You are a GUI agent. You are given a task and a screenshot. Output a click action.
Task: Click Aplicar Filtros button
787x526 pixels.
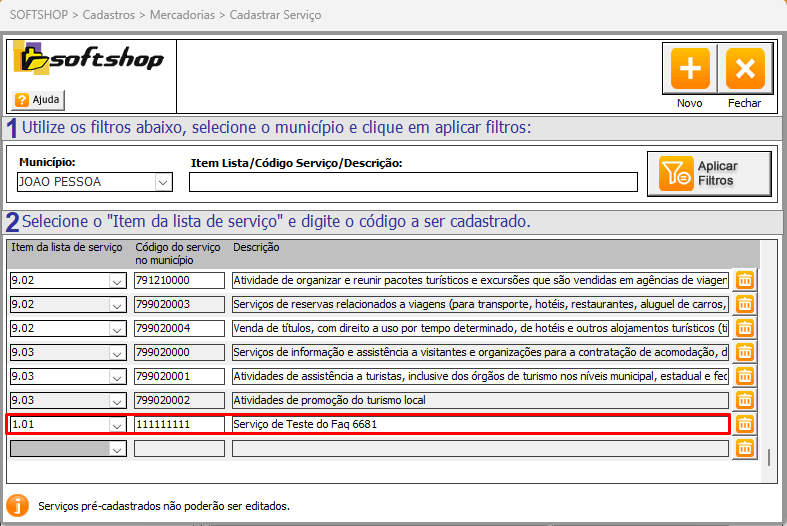point(709,174)
